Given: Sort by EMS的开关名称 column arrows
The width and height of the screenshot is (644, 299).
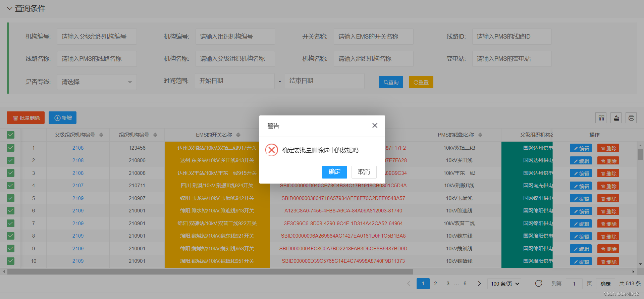Looking at the screenshot, I should pyautogui.click(x=238, y=135).
